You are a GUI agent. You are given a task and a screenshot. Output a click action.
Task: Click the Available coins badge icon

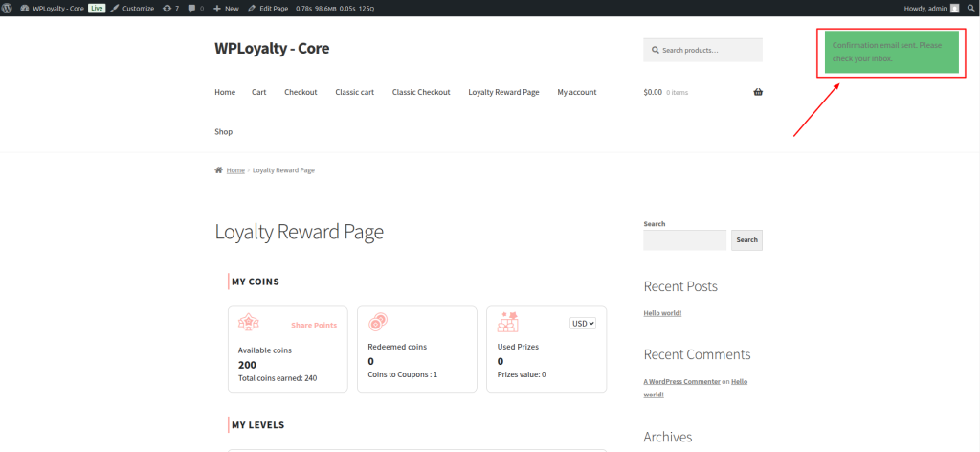249,323
